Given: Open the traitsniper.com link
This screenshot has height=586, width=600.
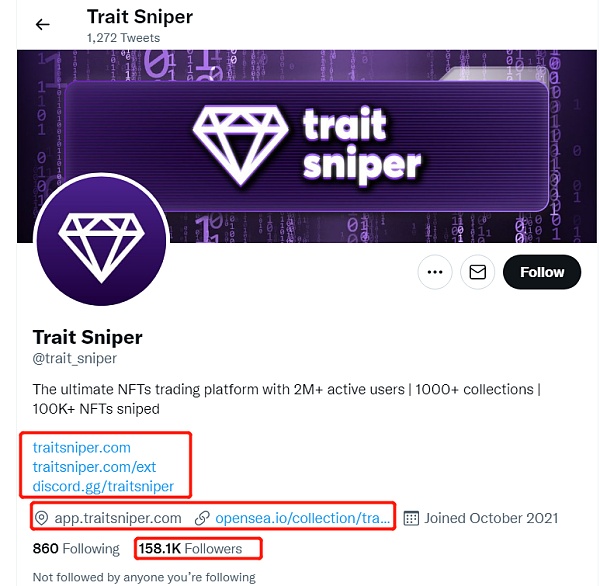Looking at the screenshot, I should [x=82, y=447].
